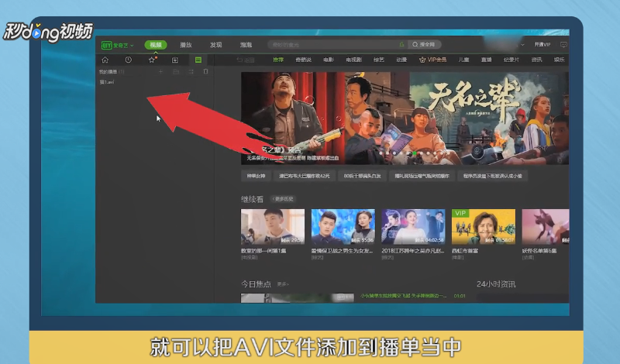Open the watch history clock icon
620x364 pixels.
[x=129, y=60]
